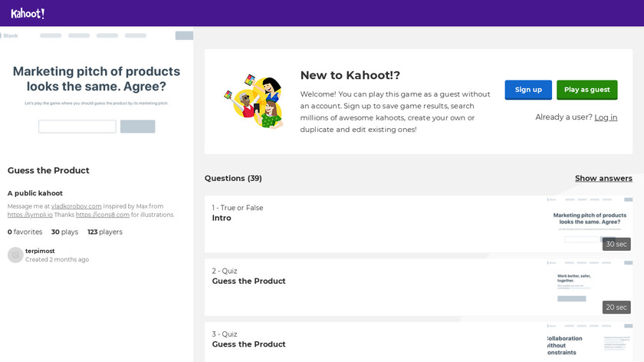Open the vladkorobov.com link

click(77, 206)
